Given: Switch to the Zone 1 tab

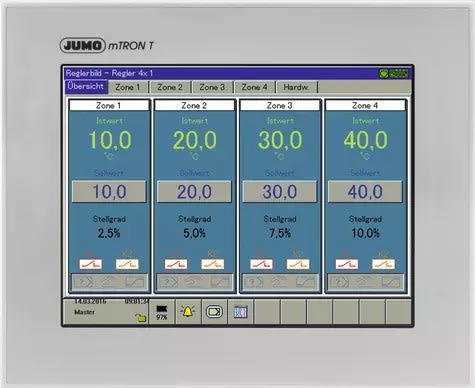Looking at the screenshot, I should pos(128,87).
